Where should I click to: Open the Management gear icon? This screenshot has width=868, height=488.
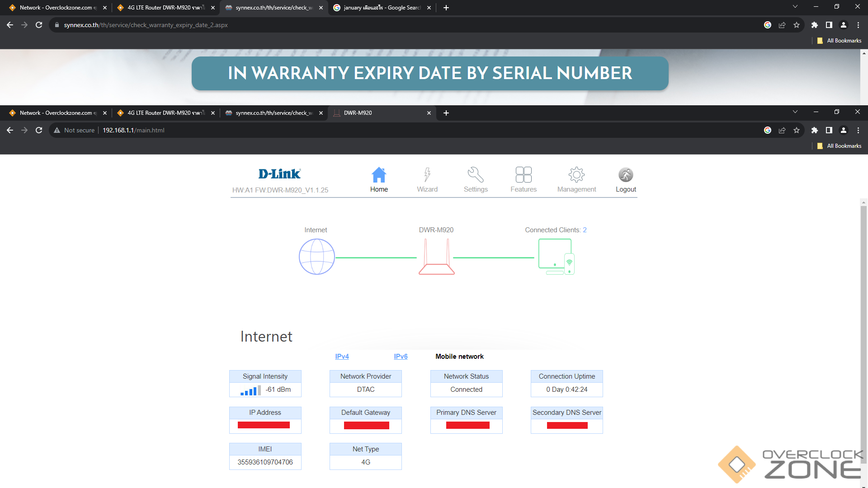click(576, 175)
